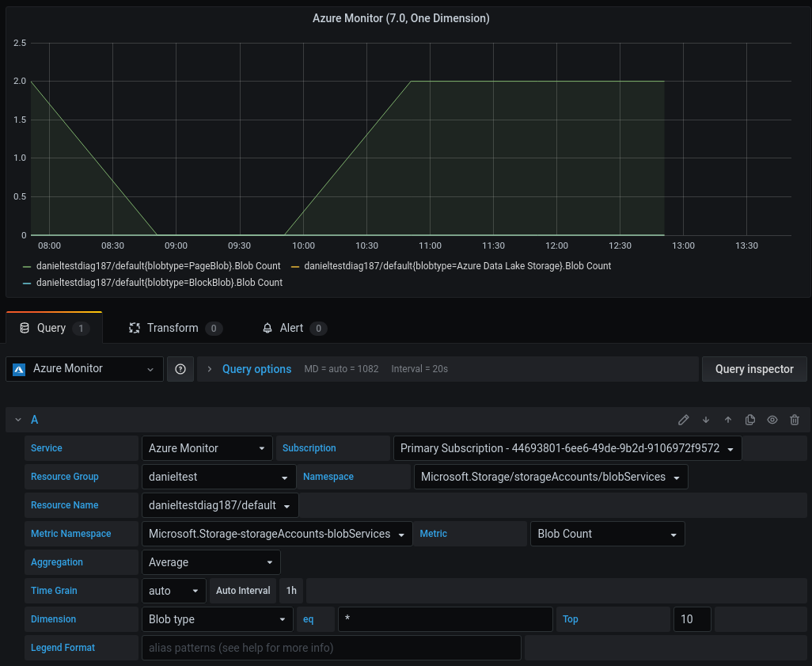The width and height of the screenshot is (812, 666).
Task: Click the dimension filter value field
Action: coord(446,619)
